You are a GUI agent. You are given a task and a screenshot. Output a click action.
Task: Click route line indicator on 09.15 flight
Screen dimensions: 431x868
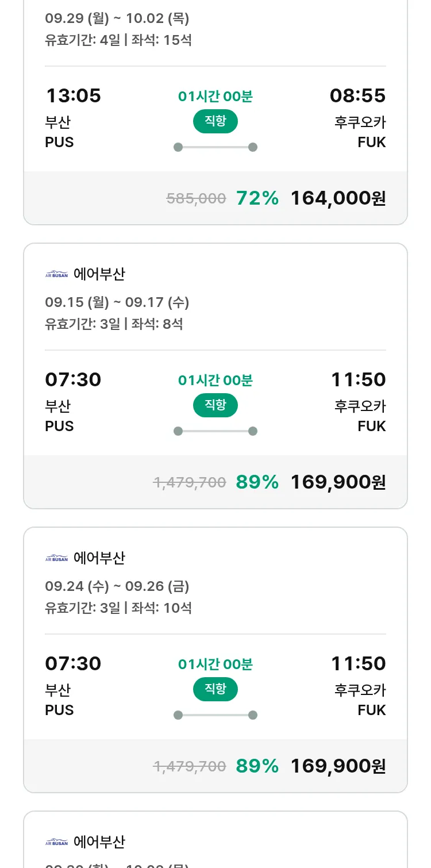[x=215, y=431]
